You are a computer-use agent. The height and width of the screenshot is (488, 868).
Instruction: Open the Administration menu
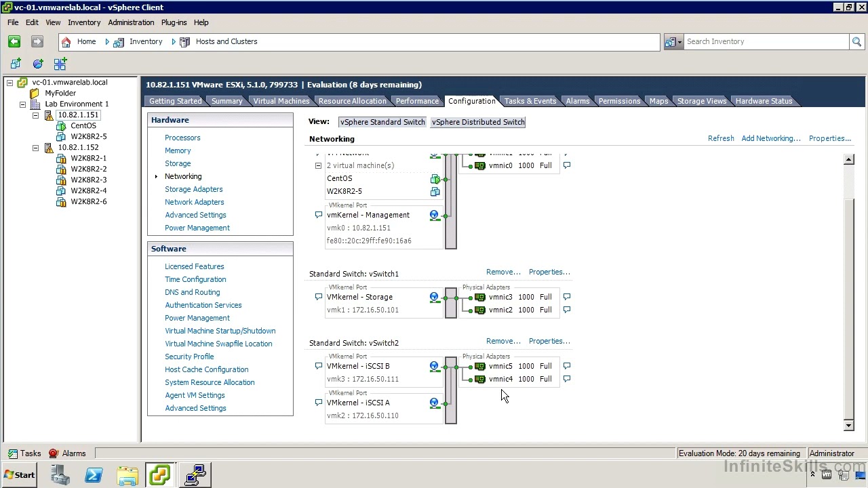coord(131,22)
